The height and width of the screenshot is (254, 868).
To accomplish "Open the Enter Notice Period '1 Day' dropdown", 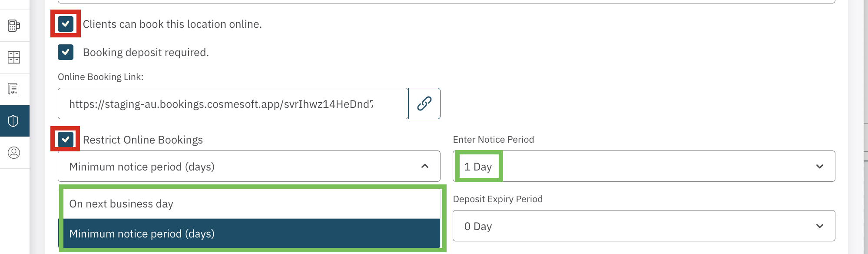I will pos(643,166).
